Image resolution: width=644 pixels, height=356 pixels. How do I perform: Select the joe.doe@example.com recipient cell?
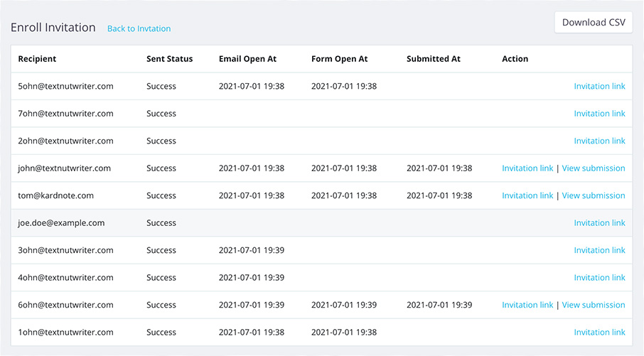[61, 223]
